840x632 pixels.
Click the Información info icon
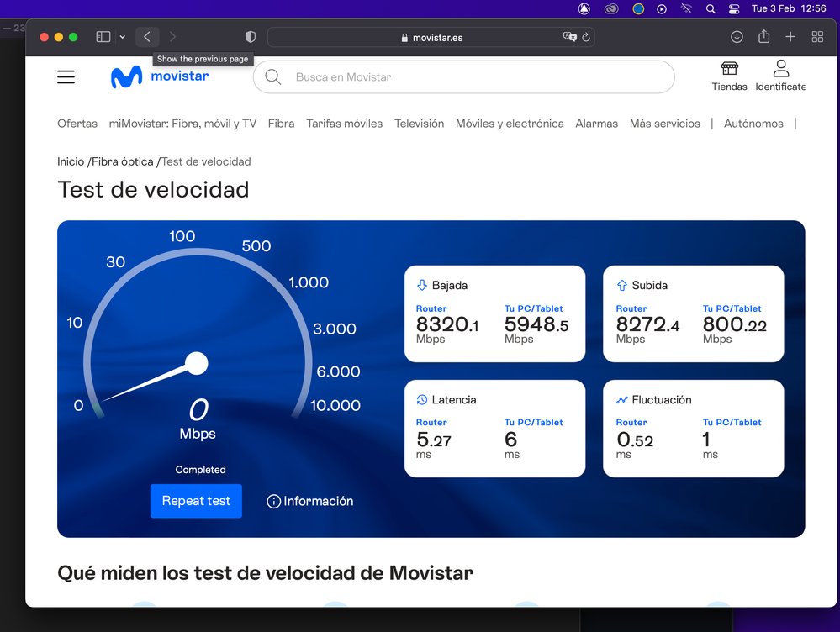click(273, 502)
